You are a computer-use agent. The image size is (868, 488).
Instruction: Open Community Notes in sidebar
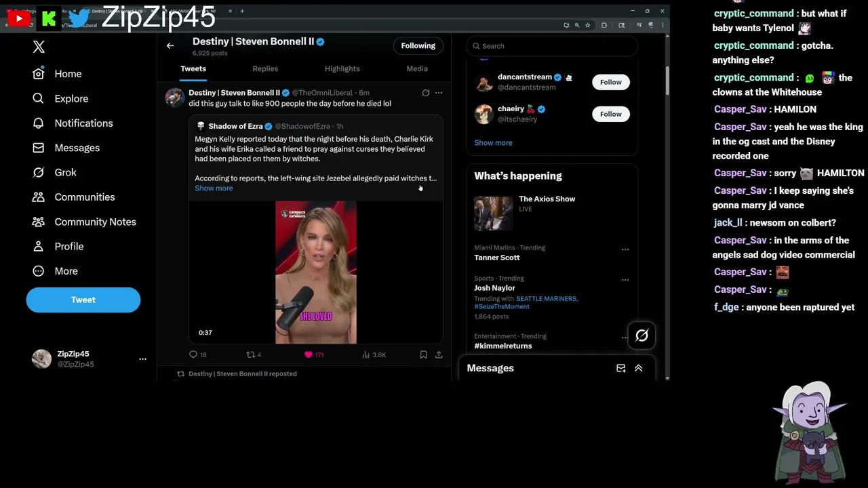click(85, 222)
